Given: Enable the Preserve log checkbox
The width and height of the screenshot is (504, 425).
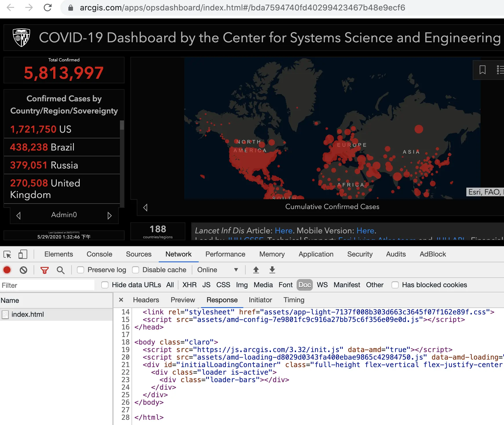Looking at the screenshot, I should (x=80, y=270).
